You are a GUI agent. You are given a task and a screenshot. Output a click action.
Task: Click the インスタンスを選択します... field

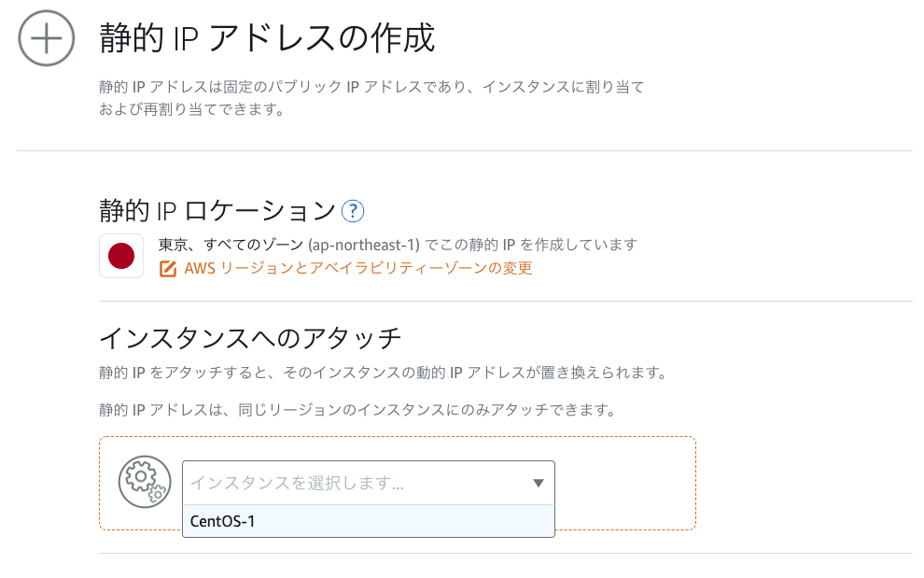[x=369, y=483]
